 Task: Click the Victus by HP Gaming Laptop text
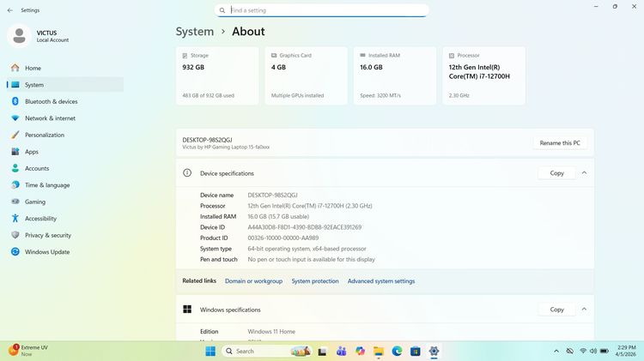[x=226, y=147]
